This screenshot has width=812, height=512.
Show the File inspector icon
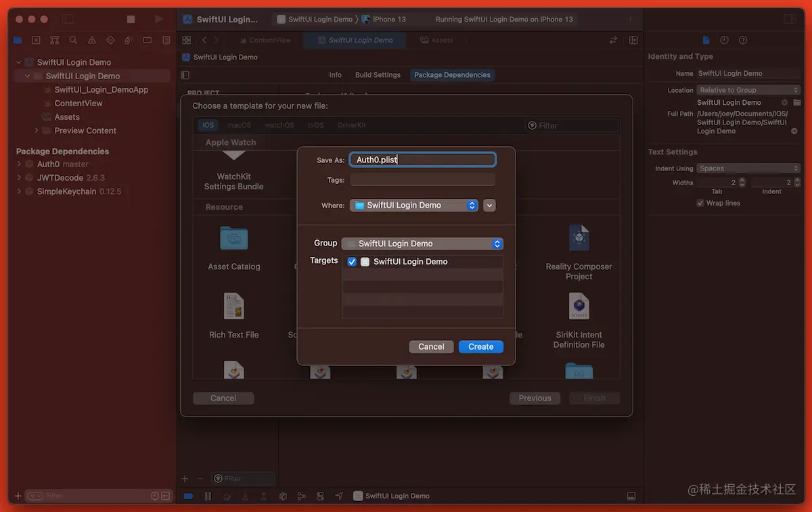706,41
